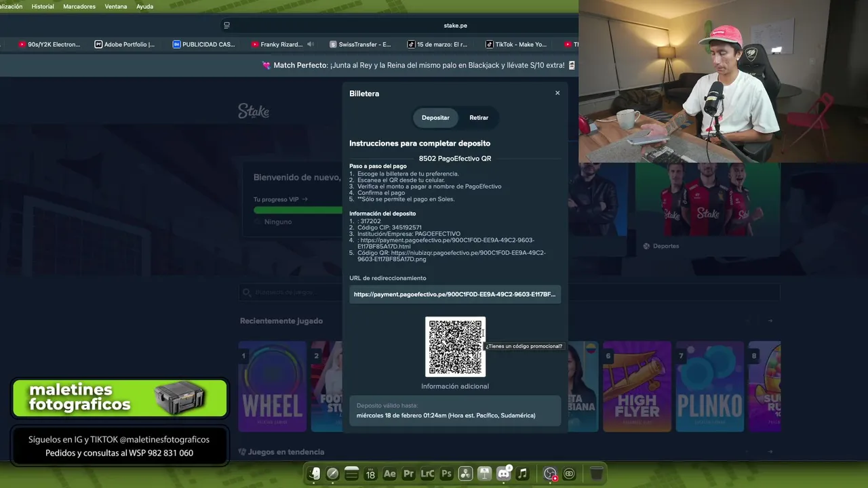Open the Ayuda menu
Screen dimensions: 868x488
(x=144, y=6)
